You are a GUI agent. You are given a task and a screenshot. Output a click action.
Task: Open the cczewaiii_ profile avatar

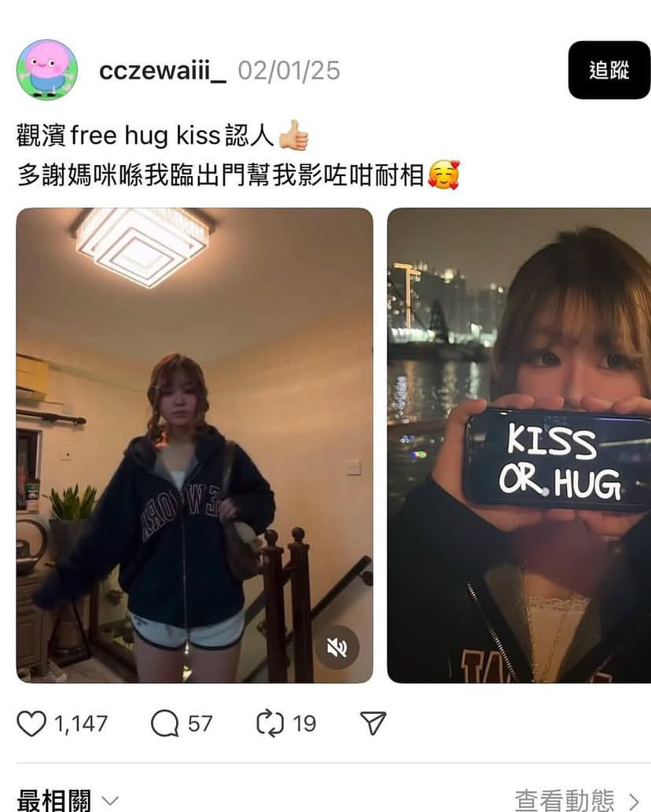pyautogui.click(x=47, y=69)
